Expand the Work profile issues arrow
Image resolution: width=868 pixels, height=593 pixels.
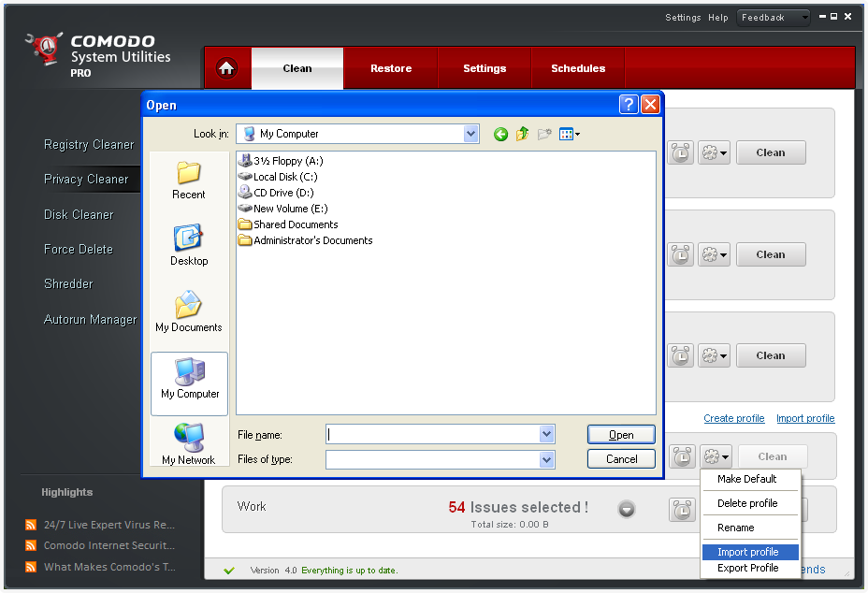tap(627, 509)
